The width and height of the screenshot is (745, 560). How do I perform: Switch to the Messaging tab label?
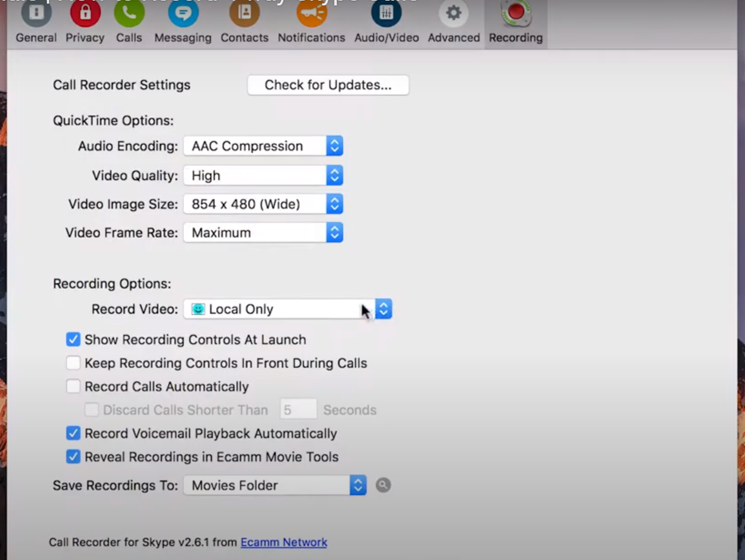point(183,38)
